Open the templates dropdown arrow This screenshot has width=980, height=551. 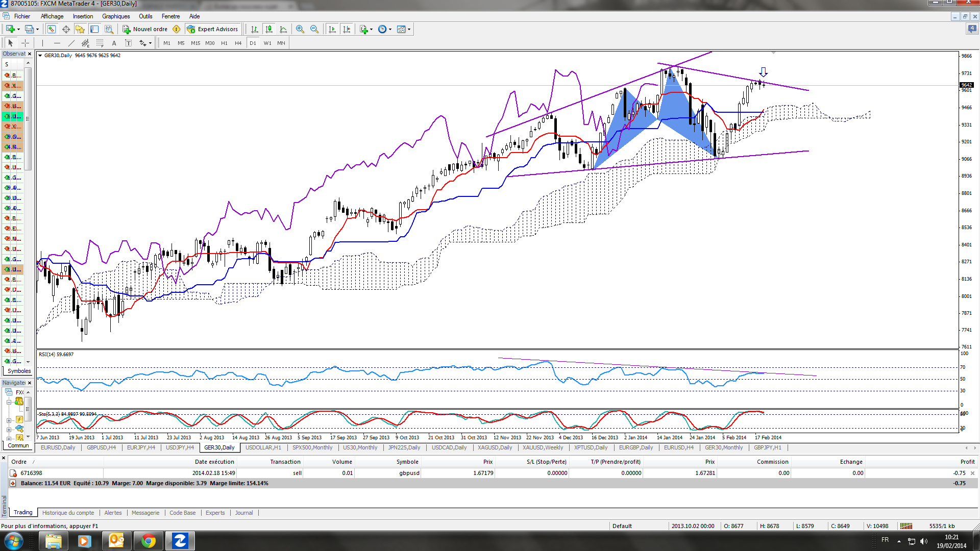click(x=409, y=29)
